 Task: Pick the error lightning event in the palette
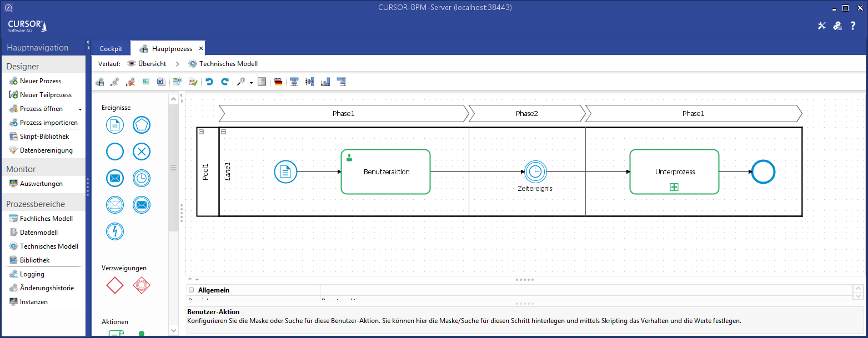click(x=115, y=231)
